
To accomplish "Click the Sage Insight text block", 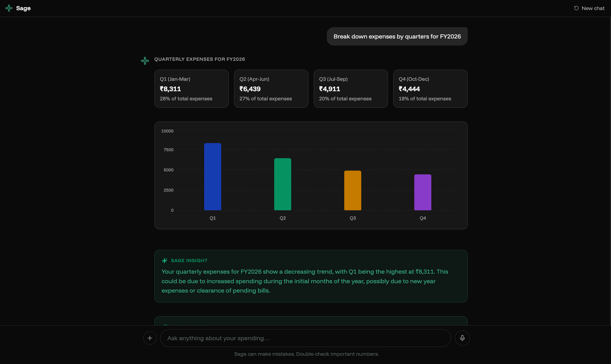I will 304,281.
